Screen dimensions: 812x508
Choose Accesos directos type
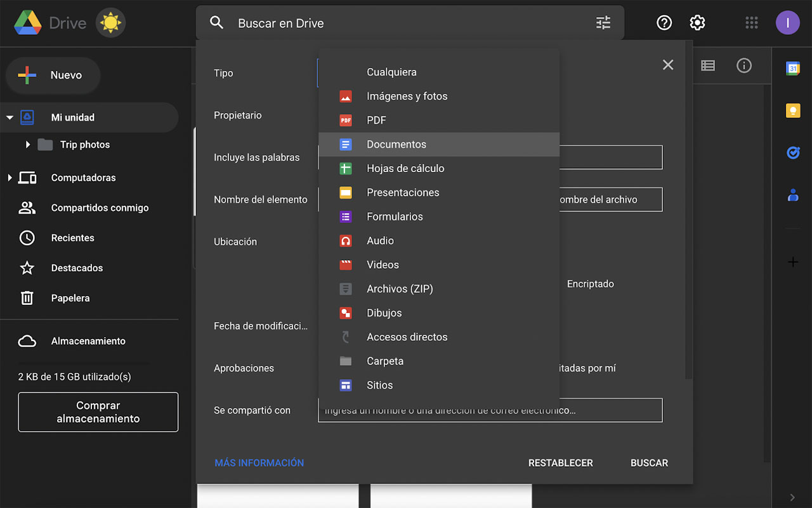click(x=439, y=338)
